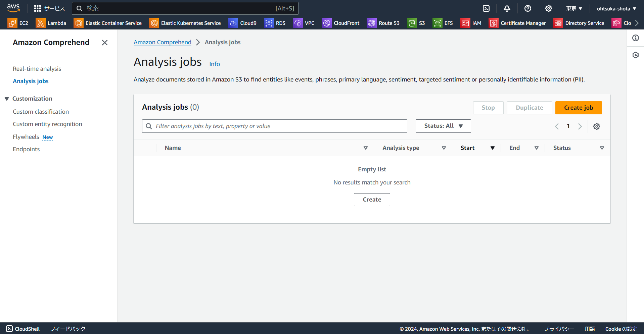Open the ohtsuka-shota account menu
The height and width of the screenshot is (334, 644).
pos(616,8)
